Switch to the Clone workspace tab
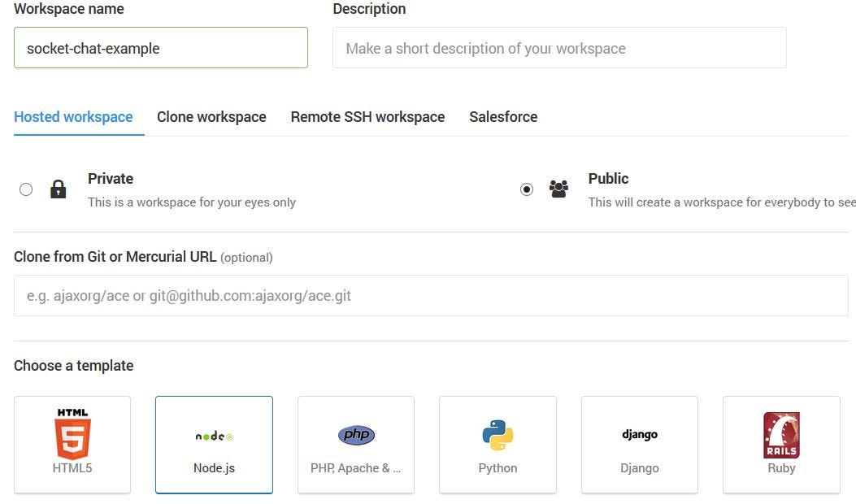Viewport: 856px width, 504px height. (x=211, y=116)
